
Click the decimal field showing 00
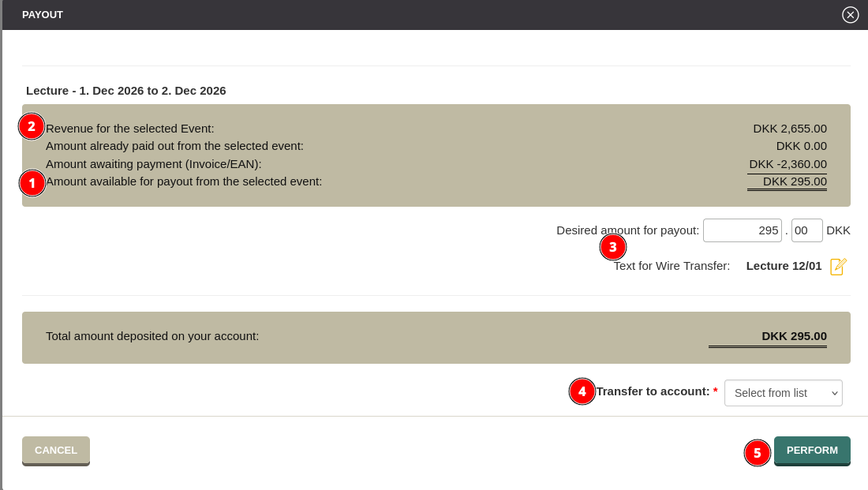click(806, 230)
